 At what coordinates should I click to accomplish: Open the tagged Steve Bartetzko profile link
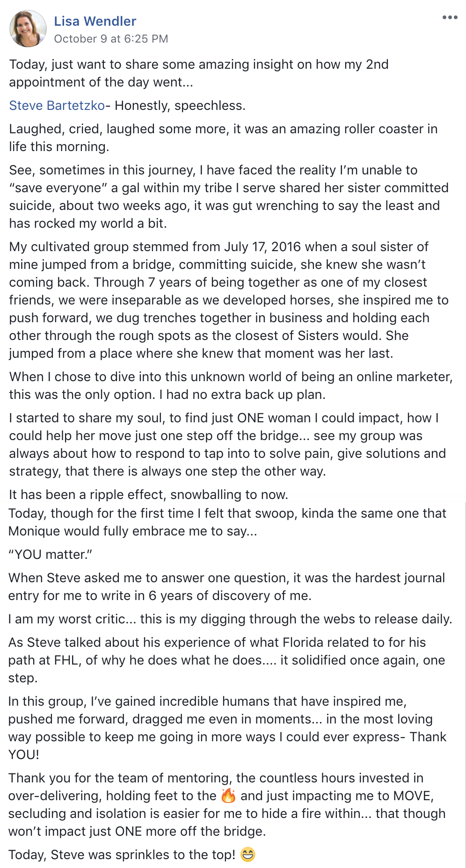(57, 106)
